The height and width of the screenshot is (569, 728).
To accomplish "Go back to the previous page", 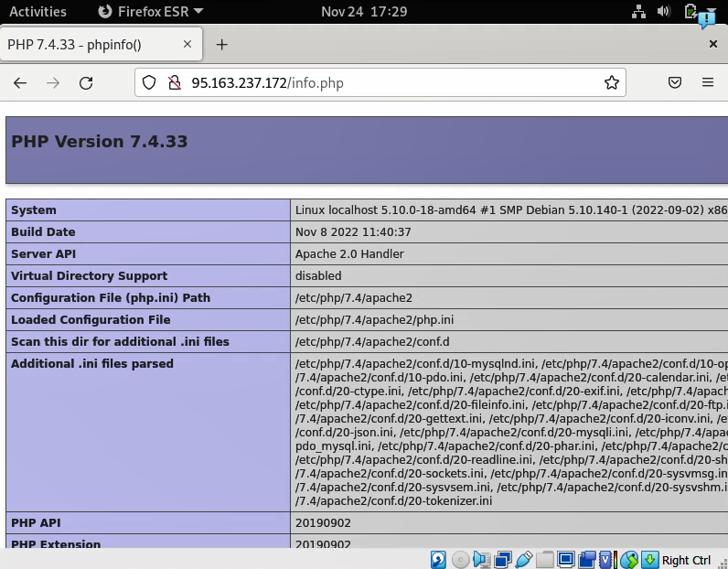I will tap(20, 83).
